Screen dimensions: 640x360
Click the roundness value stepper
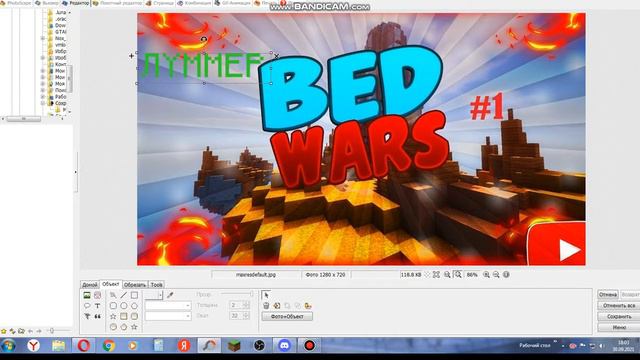246,316
